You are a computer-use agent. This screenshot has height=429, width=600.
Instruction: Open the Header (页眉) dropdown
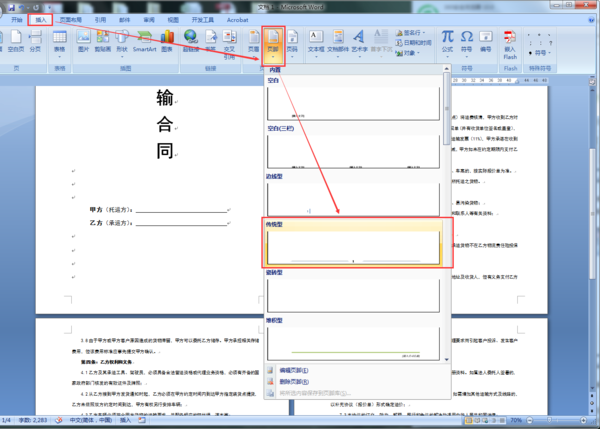click(x=253, y=42)
